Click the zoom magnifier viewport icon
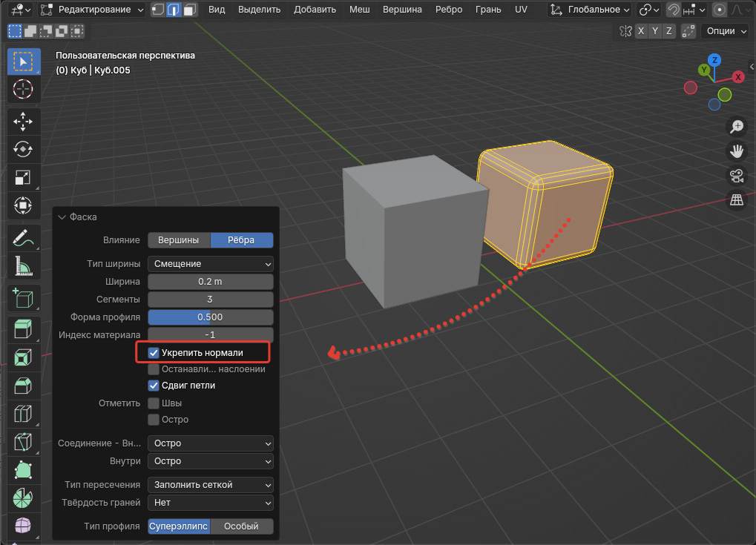Viewport: 756px width, 545px height. [x=736, y=127]
